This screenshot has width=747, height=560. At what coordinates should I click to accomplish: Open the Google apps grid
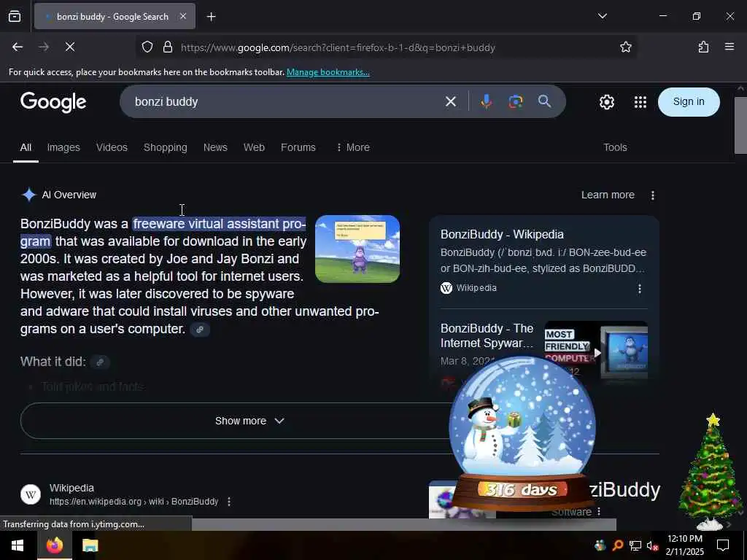point(640,102)
